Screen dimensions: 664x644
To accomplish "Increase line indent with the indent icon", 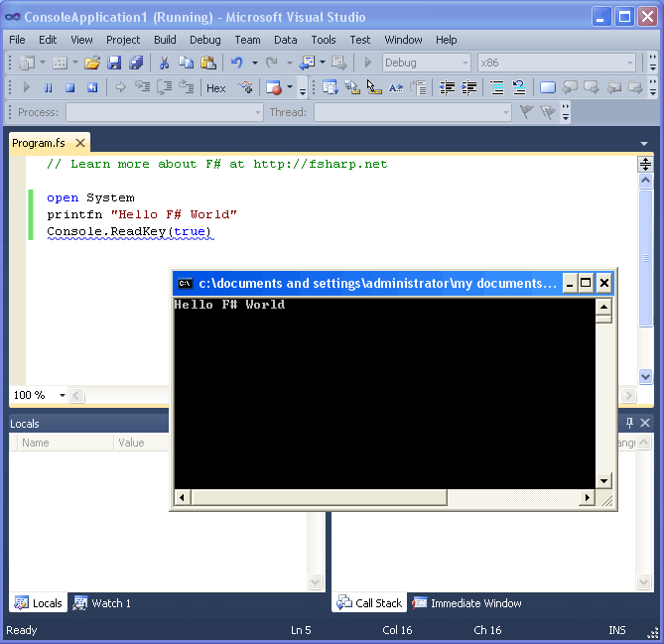I will pos(468,87).
